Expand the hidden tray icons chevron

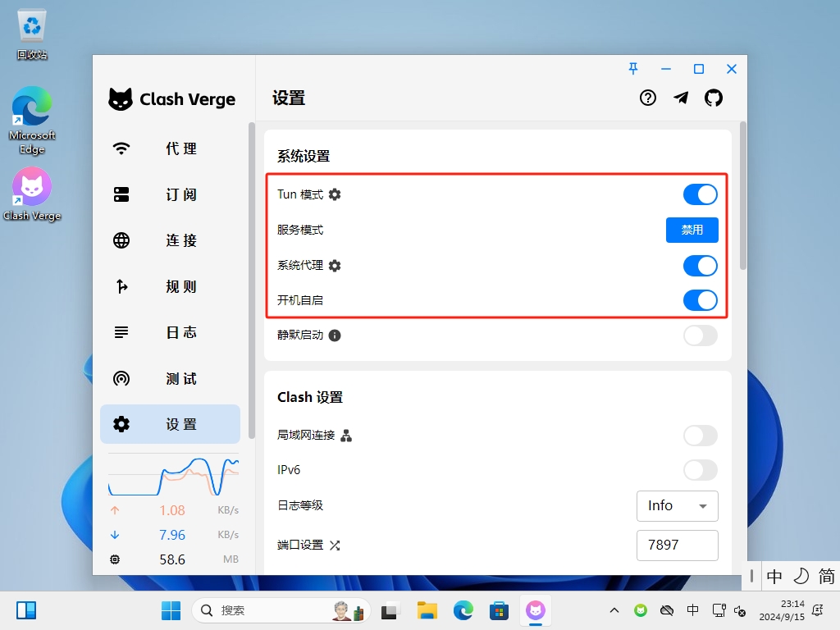click(x=614, y=610)
